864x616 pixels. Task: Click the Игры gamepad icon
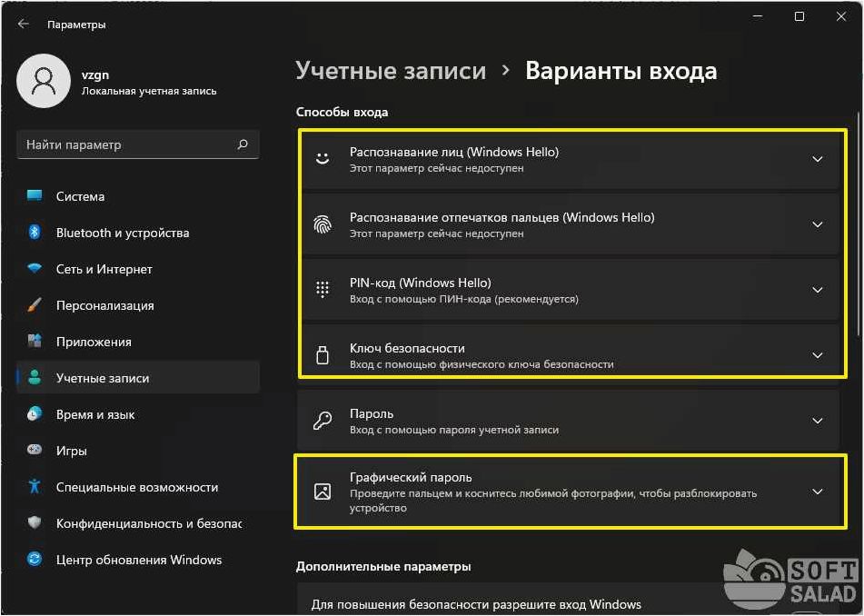(35, 450)
